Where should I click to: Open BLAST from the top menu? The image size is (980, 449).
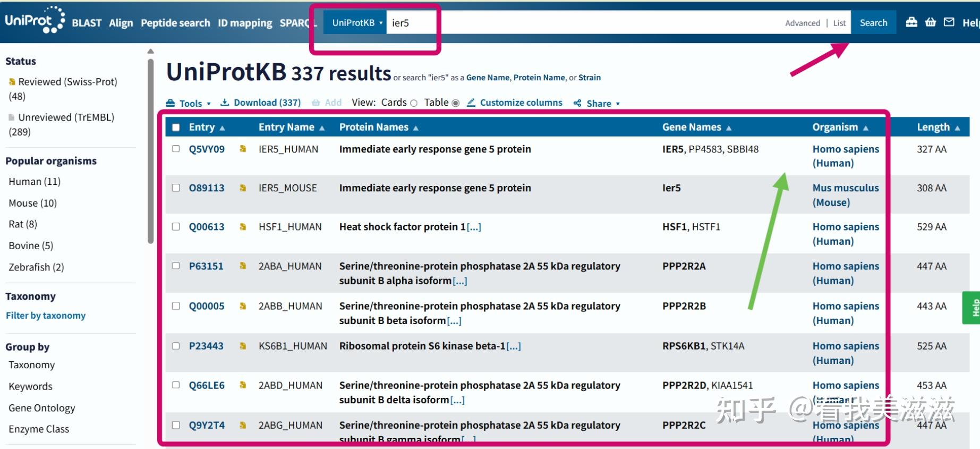(87, 23)
